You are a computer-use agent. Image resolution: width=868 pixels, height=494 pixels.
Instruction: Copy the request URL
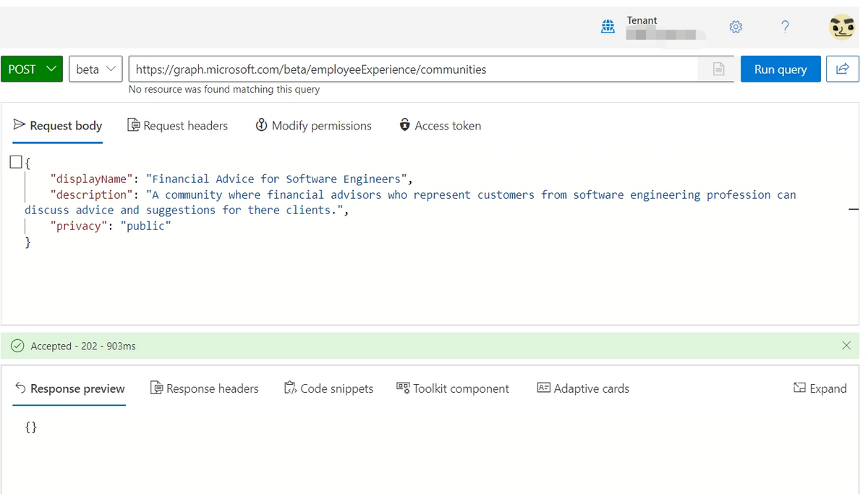718,69
